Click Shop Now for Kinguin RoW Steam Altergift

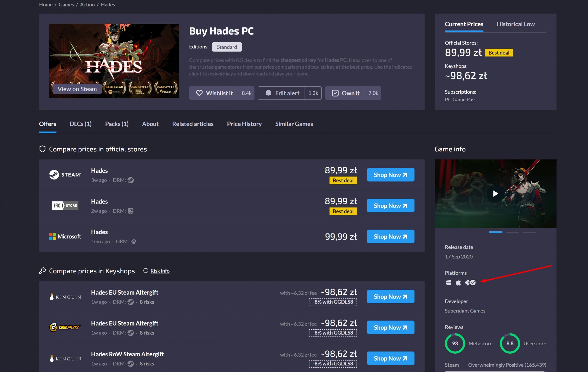(390, 358)
